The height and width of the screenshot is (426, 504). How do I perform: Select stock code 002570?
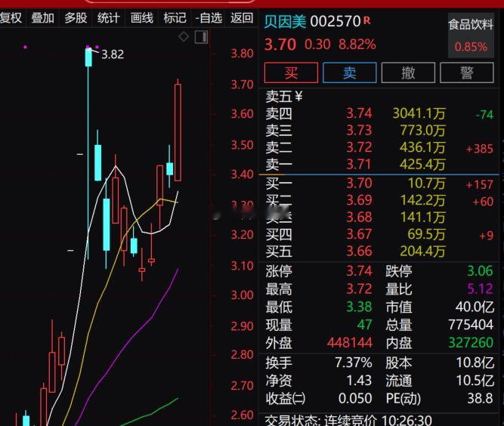pos(335,22)
